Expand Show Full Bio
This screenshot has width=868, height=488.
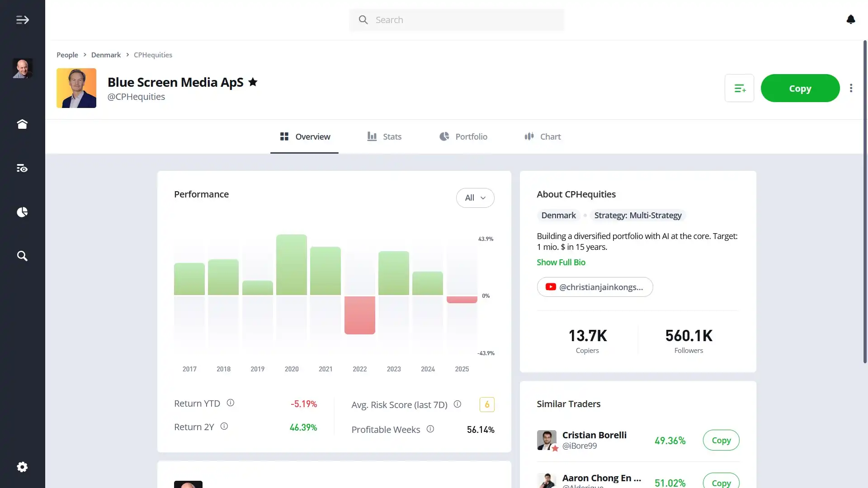point(561,263)
